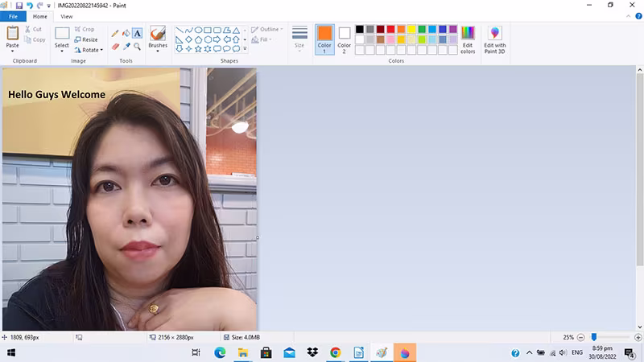Pick the green color swatch
This screenshot has height=362, width=644.
pos(422,29)
